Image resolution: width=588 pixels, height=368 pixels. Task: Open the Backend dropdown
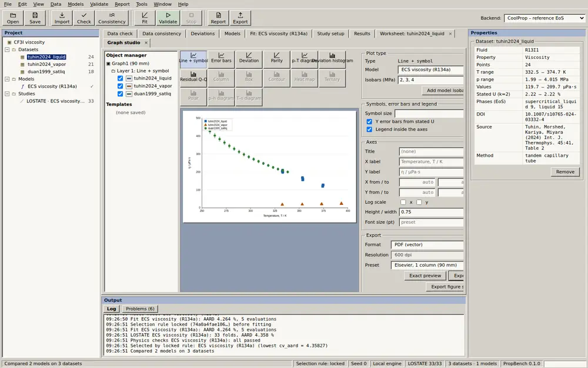coord(544,18)
